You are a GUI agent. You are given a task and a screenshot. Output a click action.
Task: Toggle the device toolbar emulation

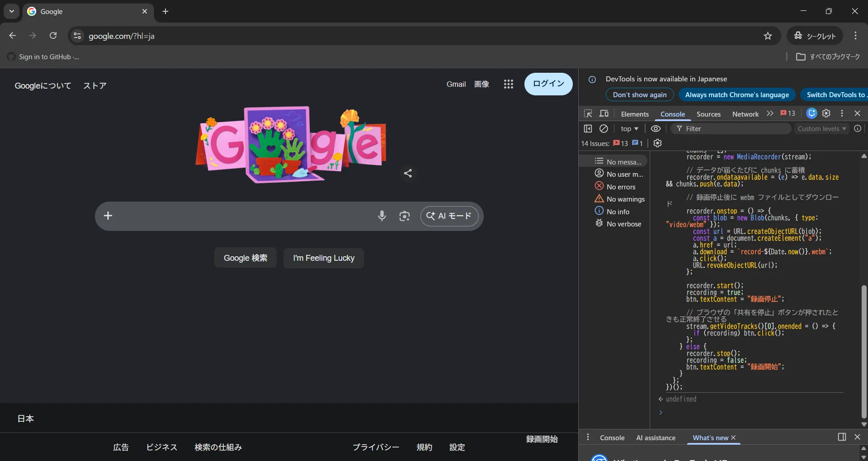(604, 113)
